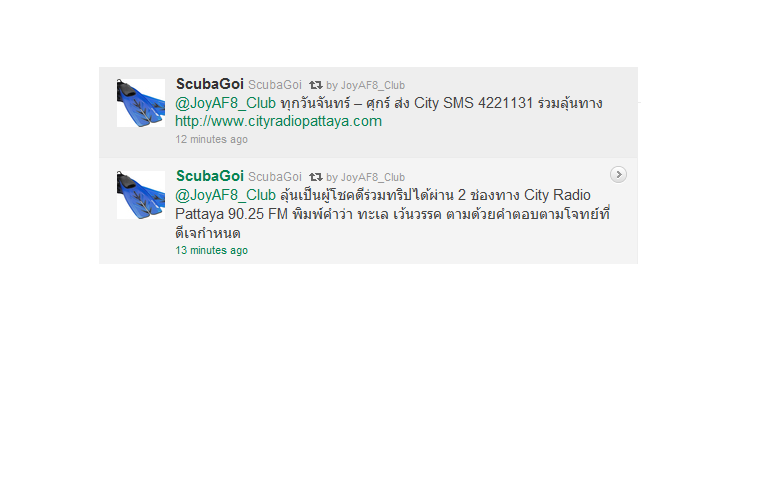Select the tweet text mentioning Pattaya 90.25 FM
This screenshot has height=480, width=768.
pyautogui.click(x=392, y=214)
